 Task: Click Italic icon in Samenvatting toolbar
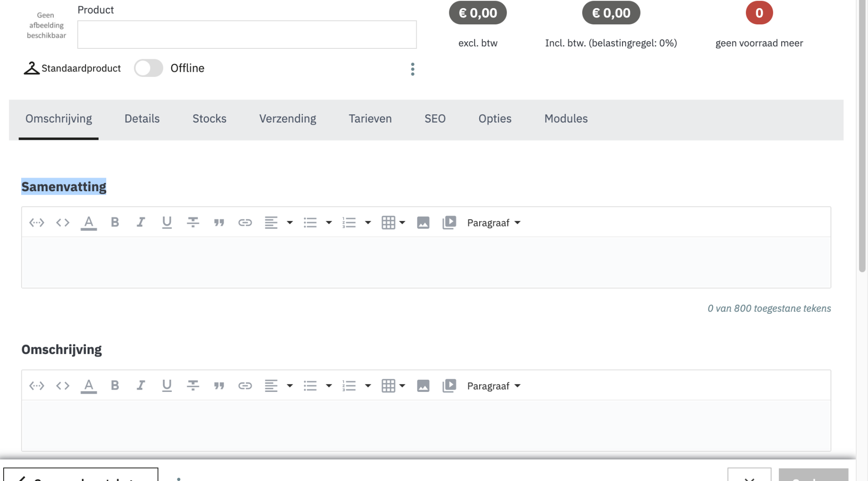[141, 222]
